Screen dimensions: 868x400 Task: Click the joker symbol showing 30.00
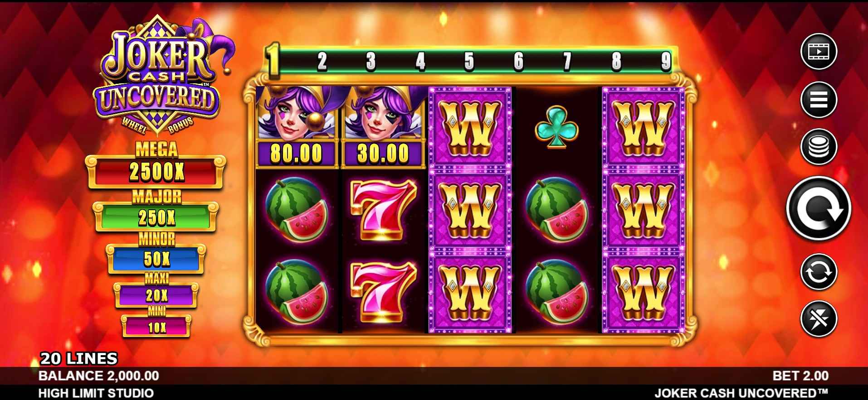pos(384,127)
